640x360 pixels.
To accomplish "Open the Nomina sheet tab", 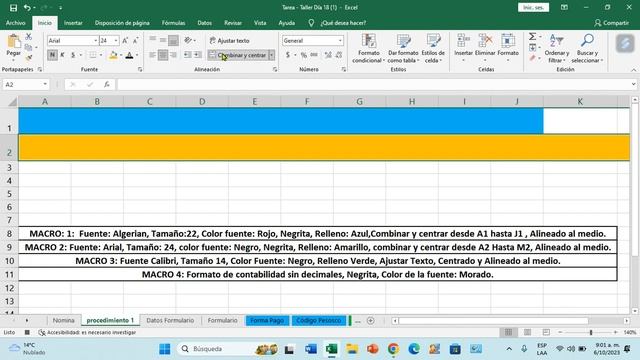I will (x=63, y=320).
